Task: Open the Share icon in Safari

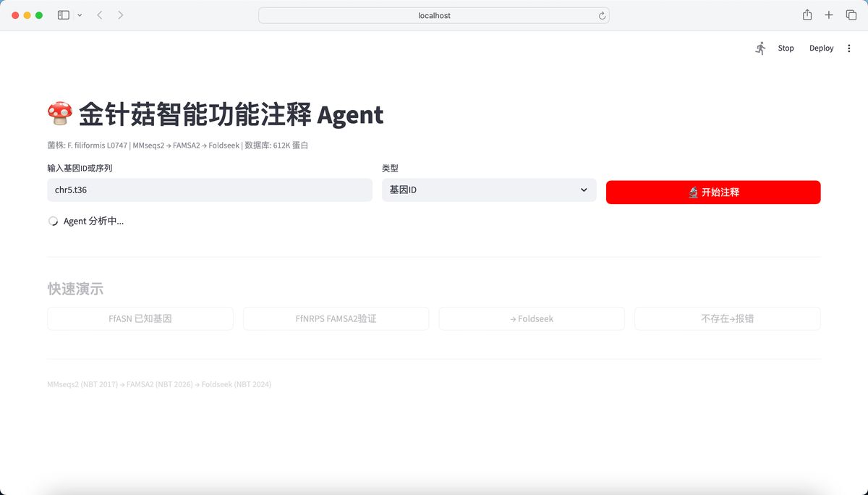Action: pos(807,15)
